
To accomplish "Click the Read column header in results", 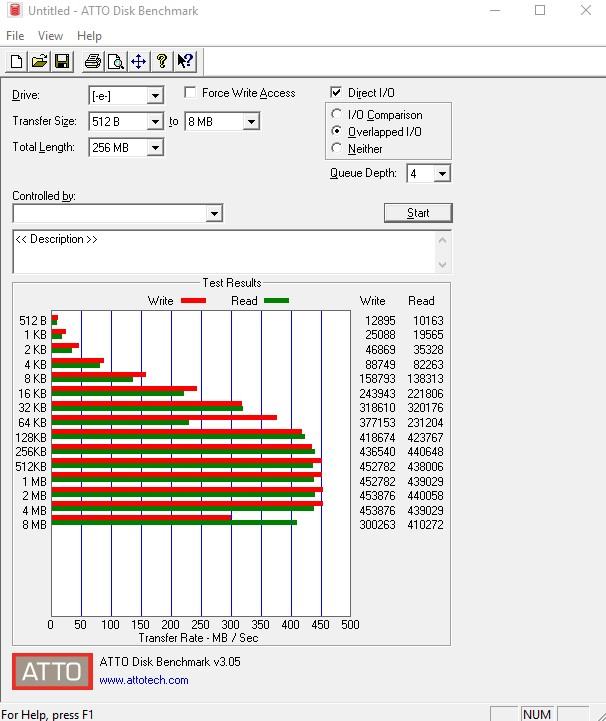I will (x=421, y=301).
